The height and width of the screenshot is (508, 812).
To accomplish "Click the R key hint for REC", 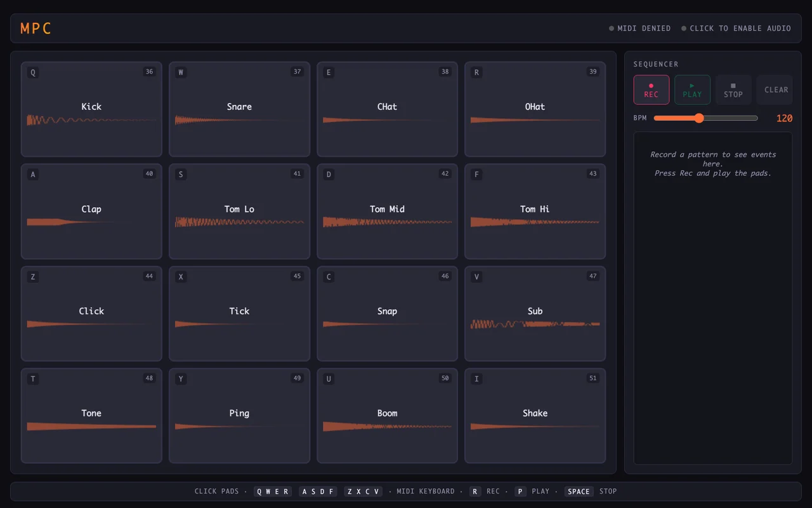I will pos(475,491).
